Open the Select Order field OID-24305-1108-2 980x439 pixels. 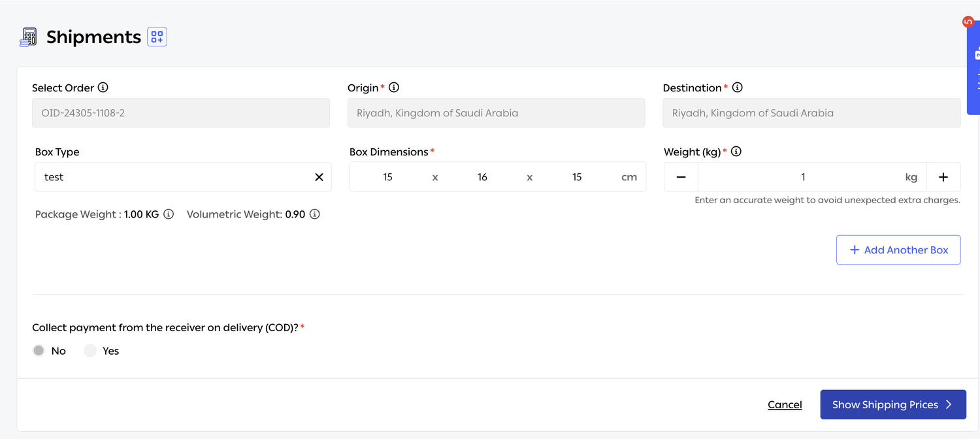[x=181, y=113]
